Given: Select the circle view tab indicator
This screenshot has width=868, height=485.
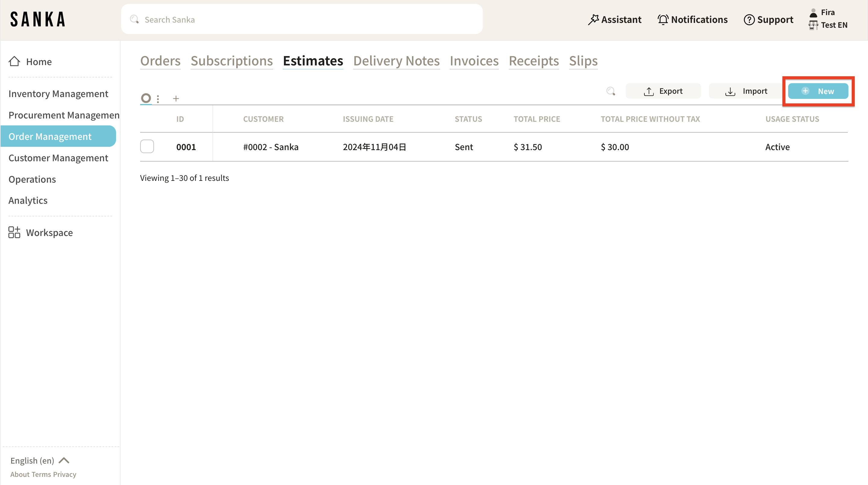Looking at the screenshot, I should click(146, 98).
